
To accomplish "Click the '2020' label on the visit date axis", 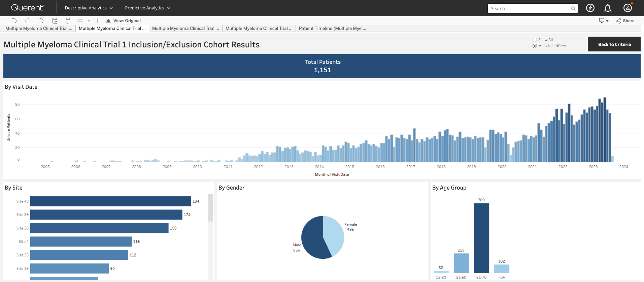I will tap(502, 167).
